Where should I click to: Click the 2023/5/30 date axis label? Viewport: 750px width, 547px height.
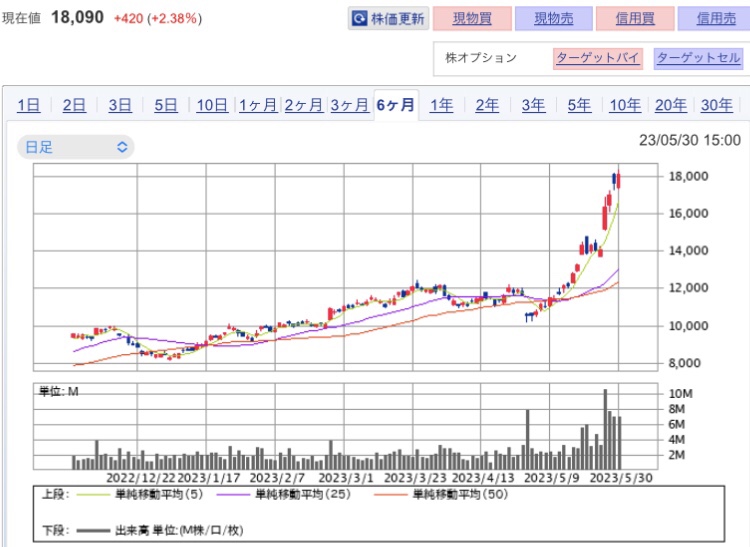[x=621, y=478]
